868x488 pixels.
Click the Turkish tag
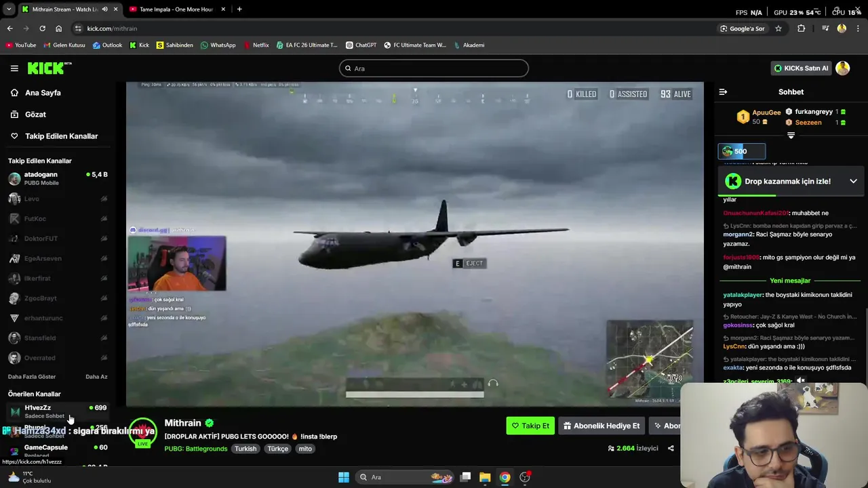245,449
